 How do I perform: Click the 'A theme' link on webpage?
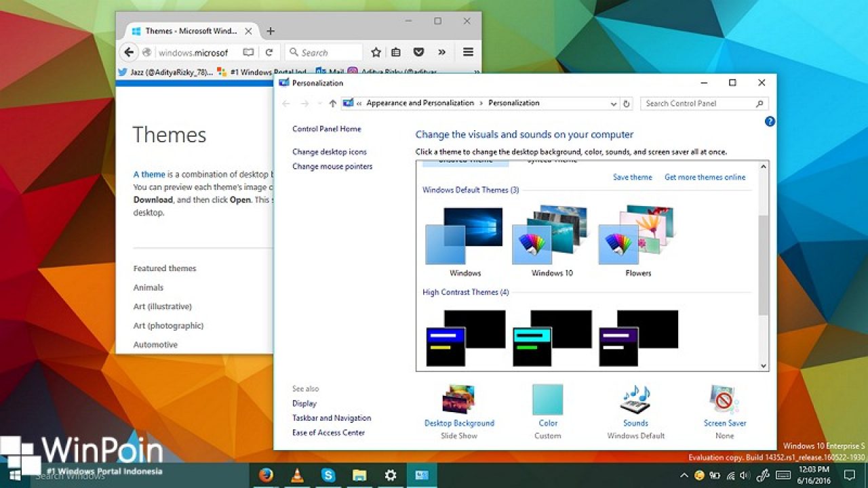tap(149, 174)
